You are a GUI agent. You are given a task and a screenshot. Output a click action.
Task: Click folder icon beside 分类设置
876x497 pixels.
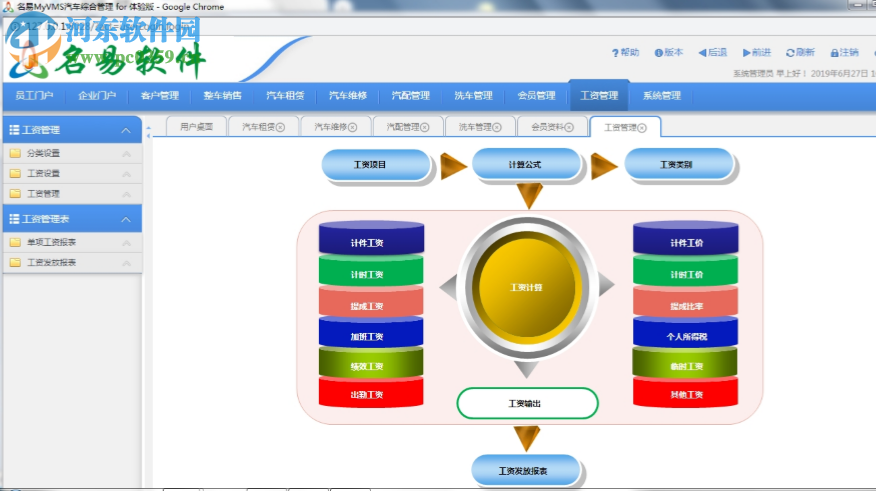(16, 153)
